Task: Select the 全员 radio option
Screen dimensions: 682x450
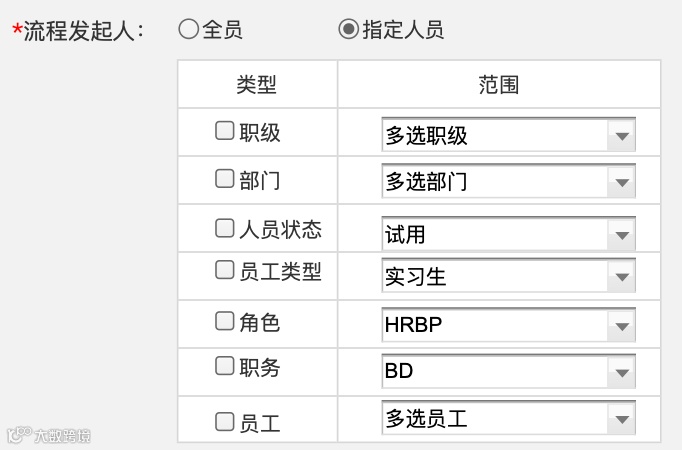Action: [188, 30]
